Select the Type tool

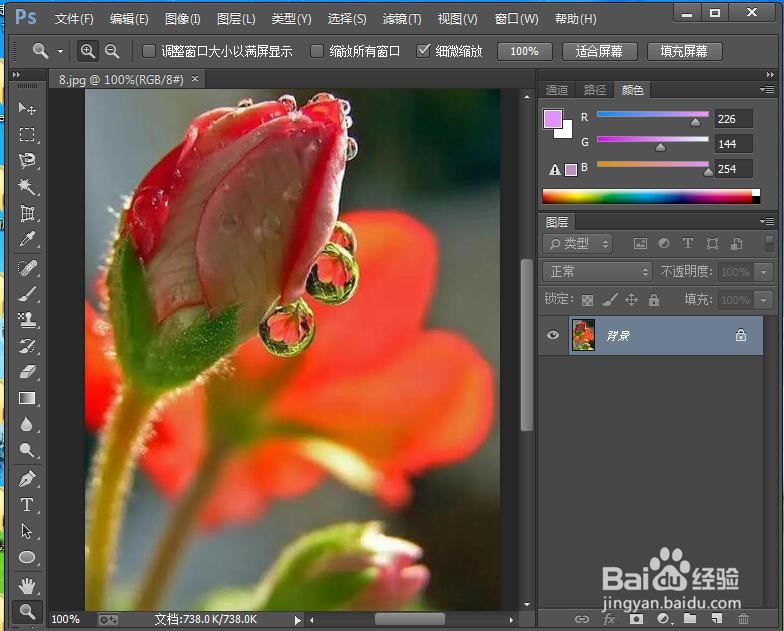[x=27, y=504]
